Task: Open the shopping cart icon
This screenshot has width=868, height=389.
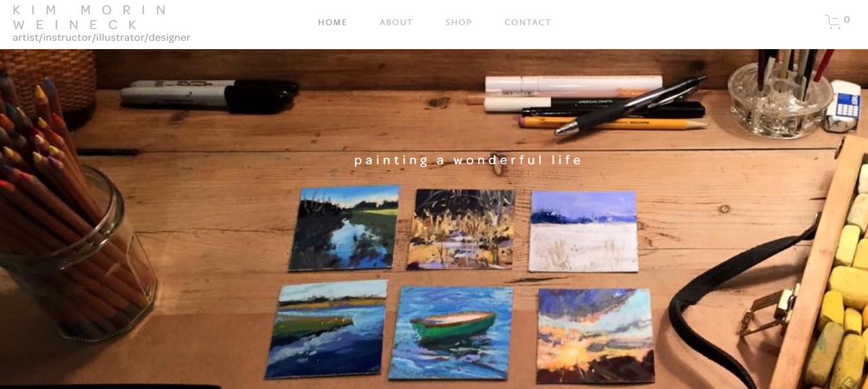Action: [x=833, y=22]
